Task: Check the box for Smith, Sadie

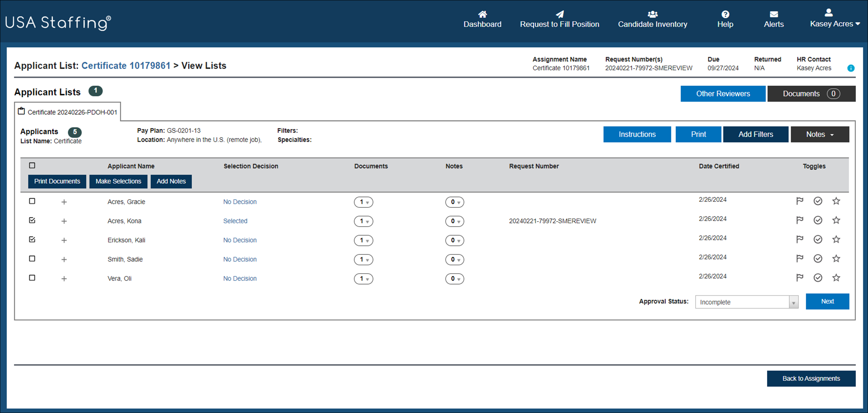Action: (32, 259)
